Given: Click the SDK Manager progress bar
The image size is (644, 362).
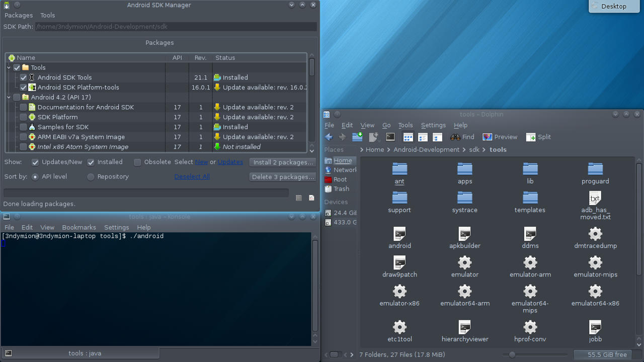Looking at the screenshot, I should coord(146,193).
